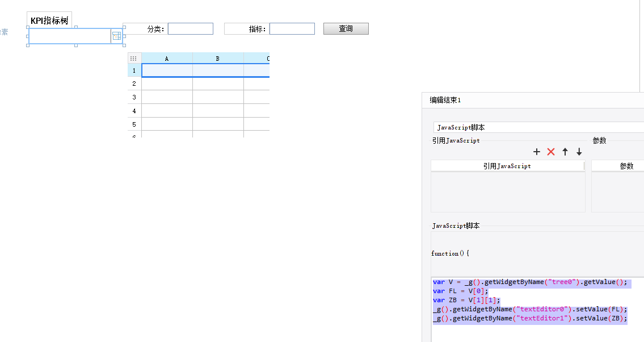Focus the 指标 text input field
This screenshot has width=644, height=342.
[x=292, y=29]
